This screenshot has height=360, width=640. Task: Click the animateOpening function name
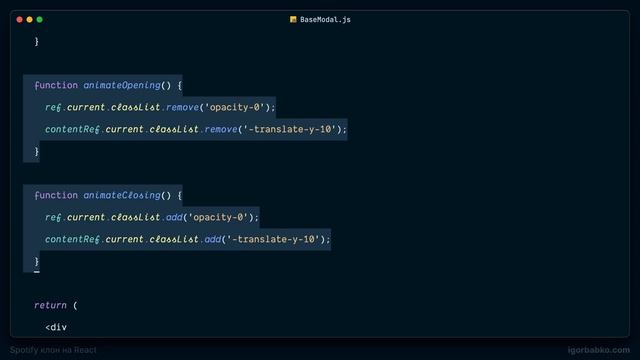click(122, 85)
